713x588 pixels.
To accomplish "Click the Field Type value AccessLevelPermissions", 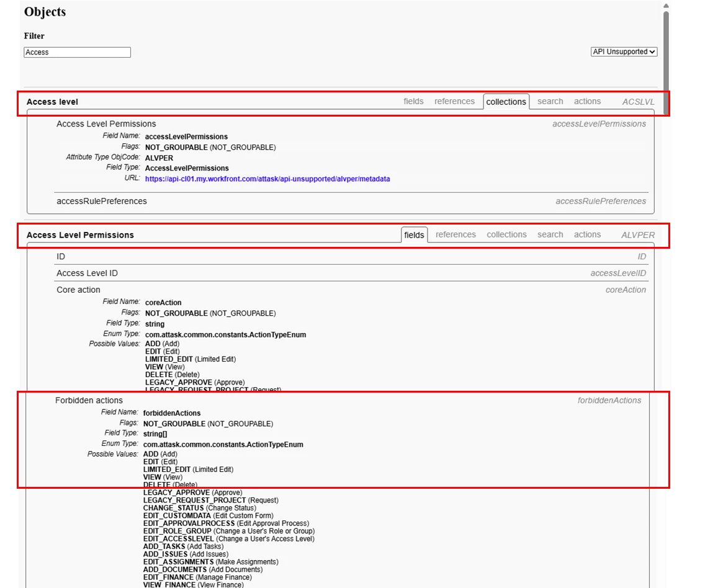I will pos(187,168).
